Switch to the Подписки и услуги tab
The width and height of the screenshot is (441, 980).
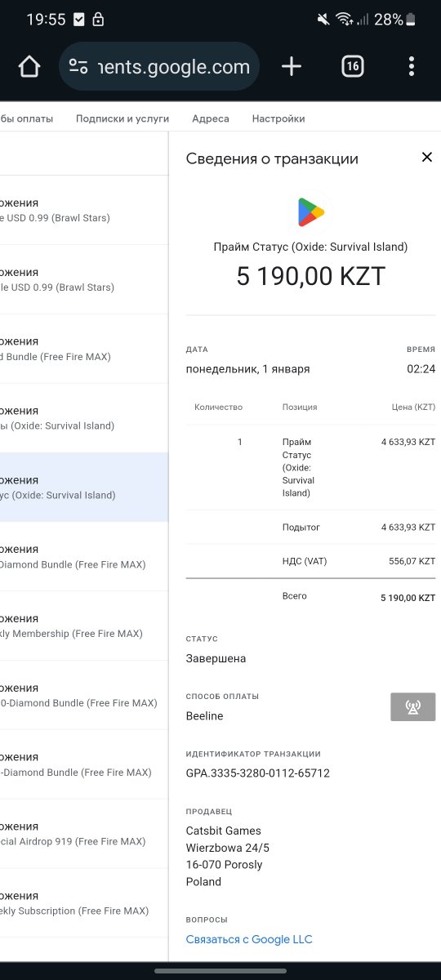tap(122, 118)
